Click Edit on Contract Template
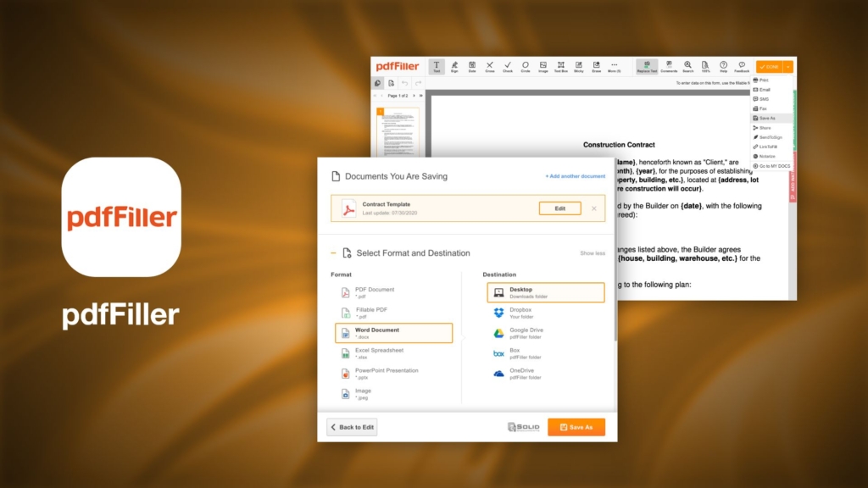 (x=559, y=208)
